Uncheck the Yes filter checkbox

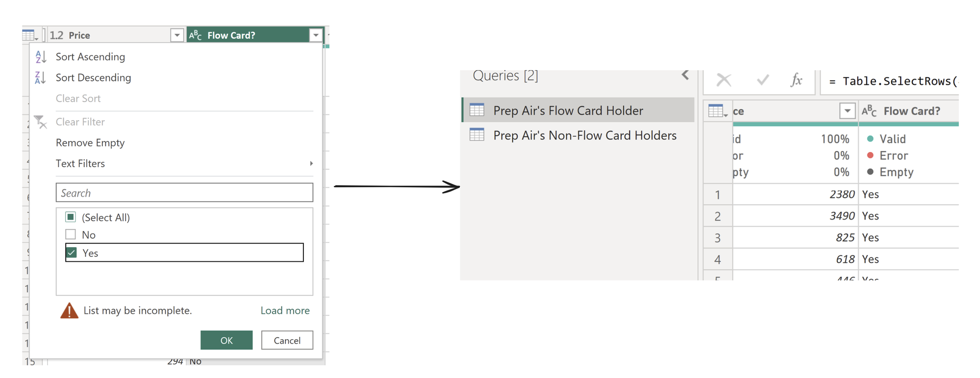click(x=72, y=252)
